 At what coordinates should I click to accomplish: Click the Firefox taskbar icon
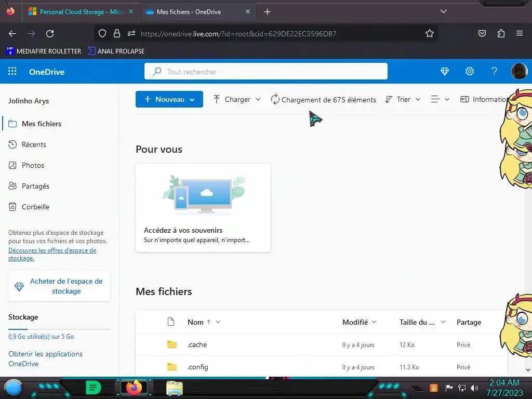[134, 388]
